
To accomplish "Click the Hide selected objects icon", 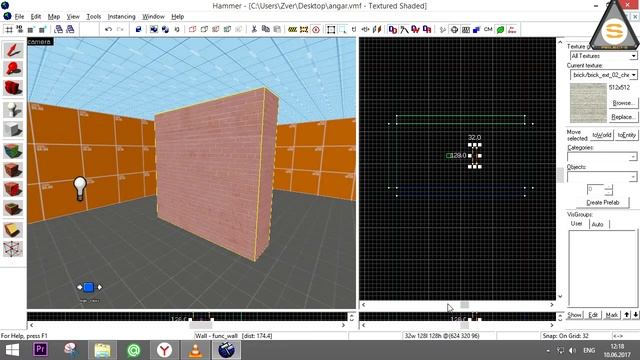I will 192,29.
